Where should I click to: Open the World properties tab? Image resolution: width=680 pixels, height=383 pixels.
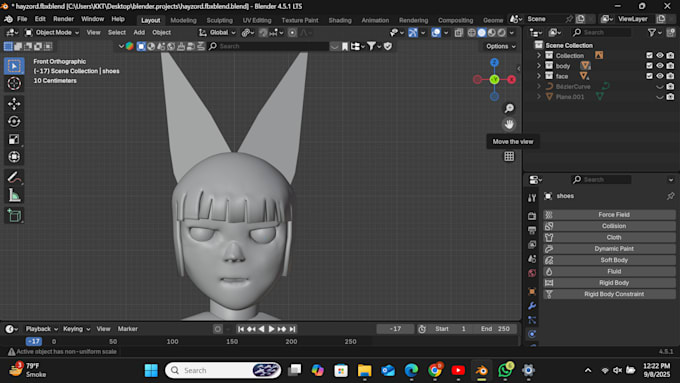(x=532, y=273)
